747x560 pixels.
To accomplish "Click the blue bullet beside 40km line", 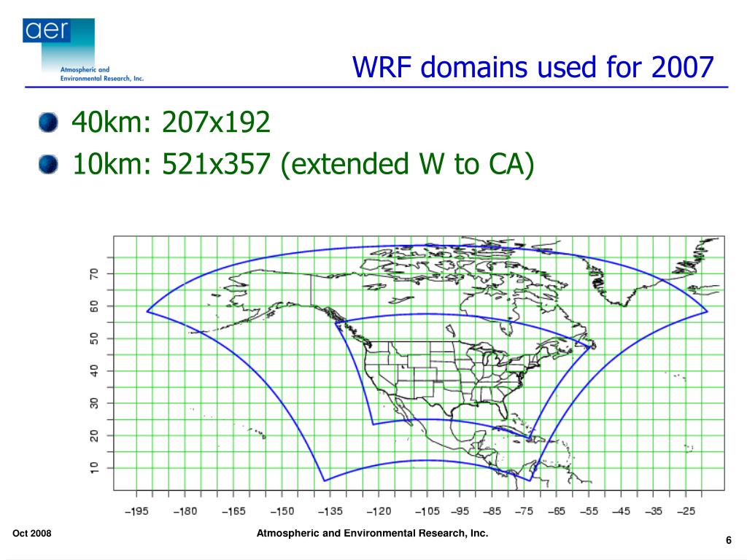I will pos(48,122).
